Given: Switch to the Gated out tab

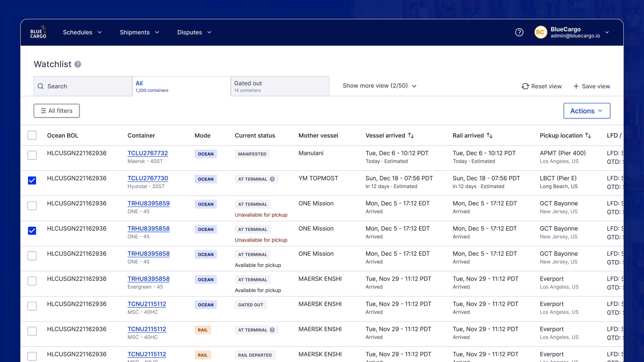Looking at the screenshot, I should (280, 86).
